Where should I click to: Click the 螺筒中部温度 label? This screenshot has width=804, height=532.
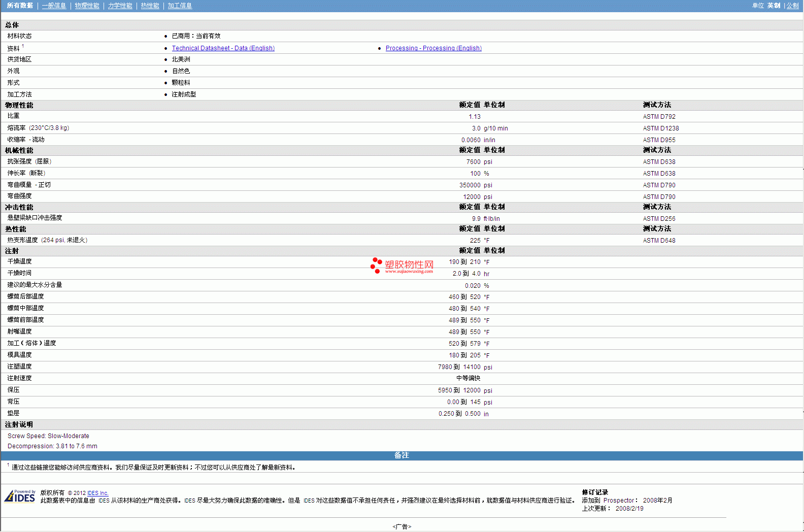click(x=25, y=308)
